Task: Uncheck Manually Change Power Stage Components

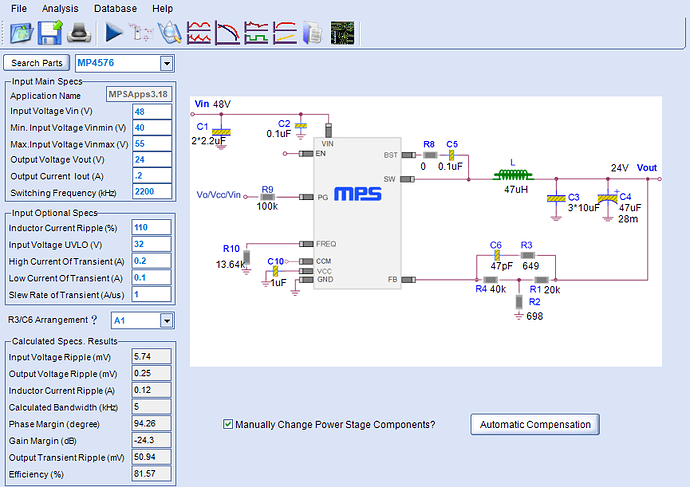Action: click(228, 424)
